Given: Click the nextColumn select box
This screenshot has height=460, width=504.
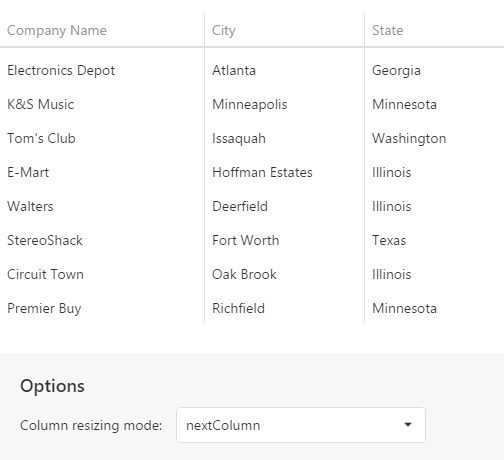Looking at the screenshot, I should (x=301, y=425).
